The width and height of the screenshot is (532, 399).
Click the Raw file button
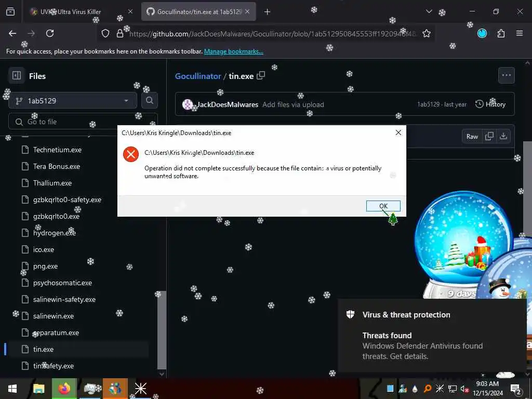point(472,137)
